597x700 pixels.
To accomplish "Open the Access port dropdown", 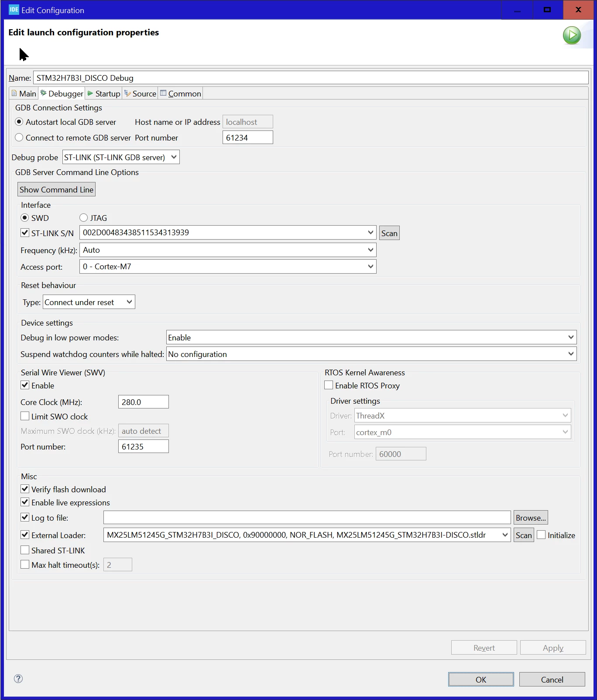I will click(x=228, y=267).
